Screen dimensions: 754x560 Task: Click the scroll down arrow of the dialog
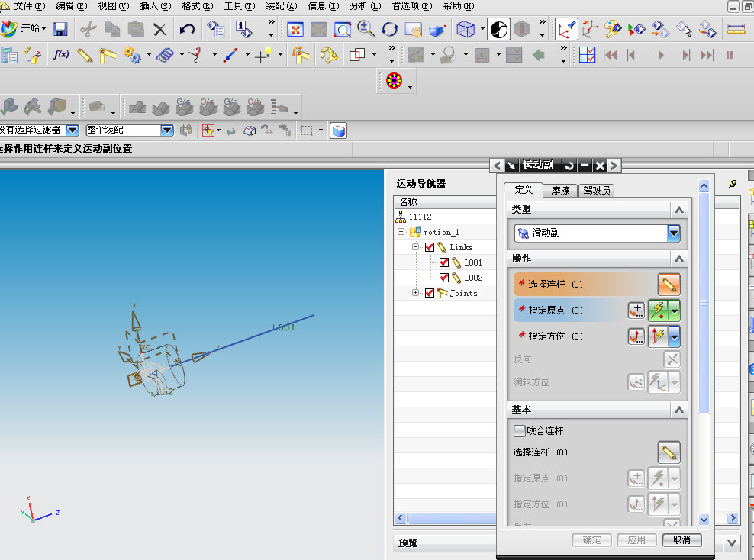[x=704, y=520]
